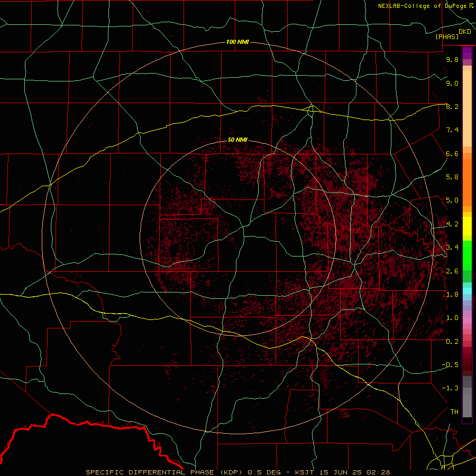
Task: Click the 8.2 value on the color scale
Action: point(452,106)
